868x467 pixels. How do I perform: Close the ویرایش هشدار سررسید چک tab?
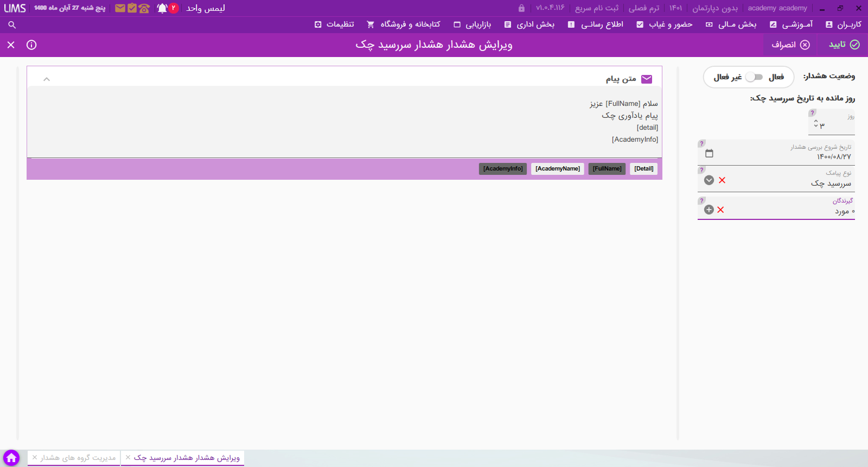(128, 458)
